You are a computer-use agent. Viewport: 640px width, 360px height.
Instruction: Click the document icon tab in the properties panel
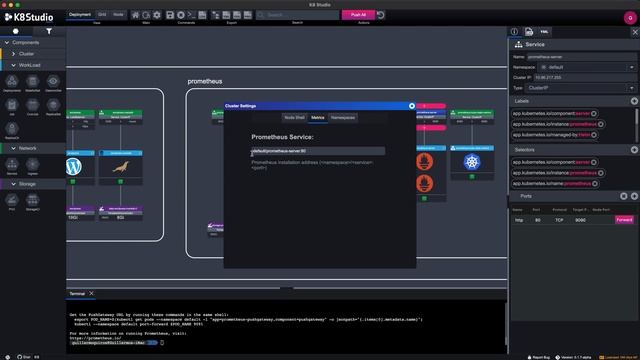(x=529, y=31)
